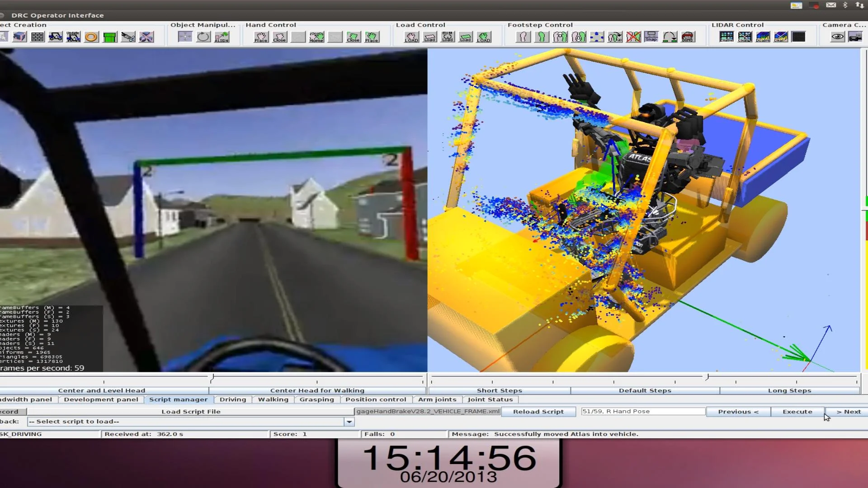Click the blue dots footstep pattern icon

tap(597, 37)
